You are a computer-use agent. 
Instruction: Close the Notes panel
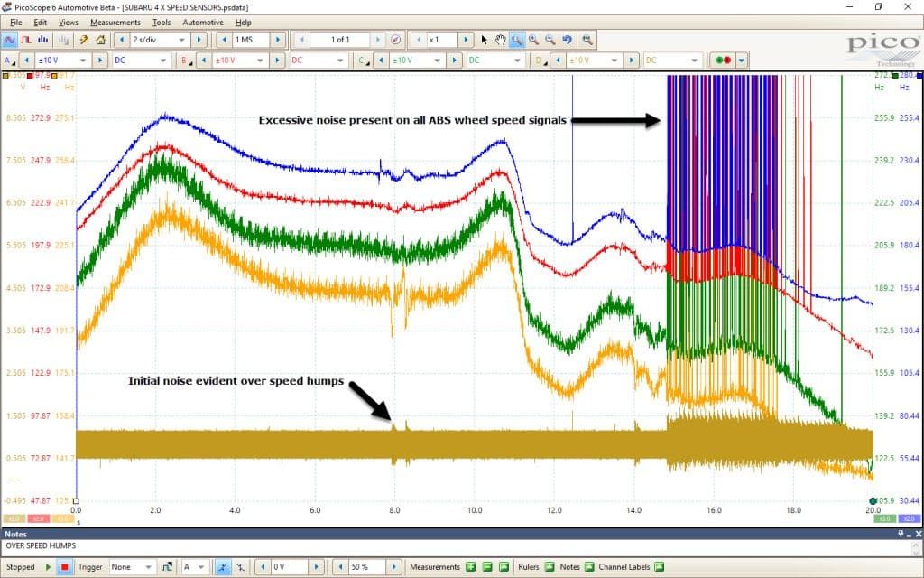point(918,534)
